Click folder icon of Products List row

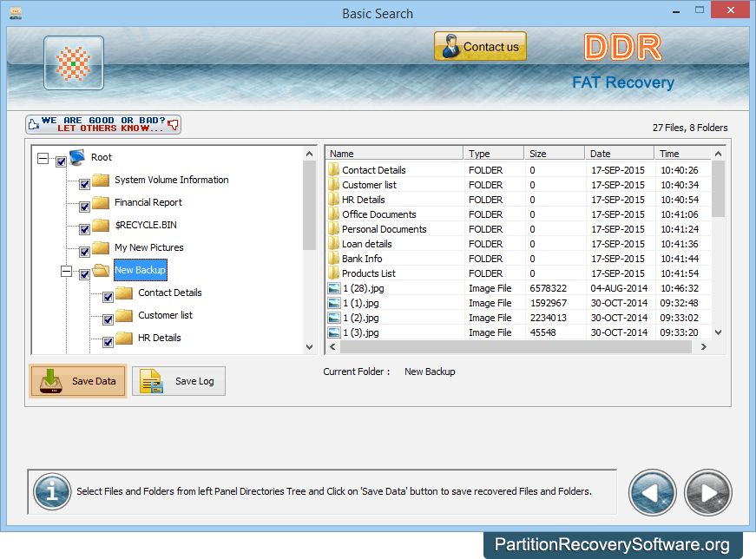tap(333, 273)
